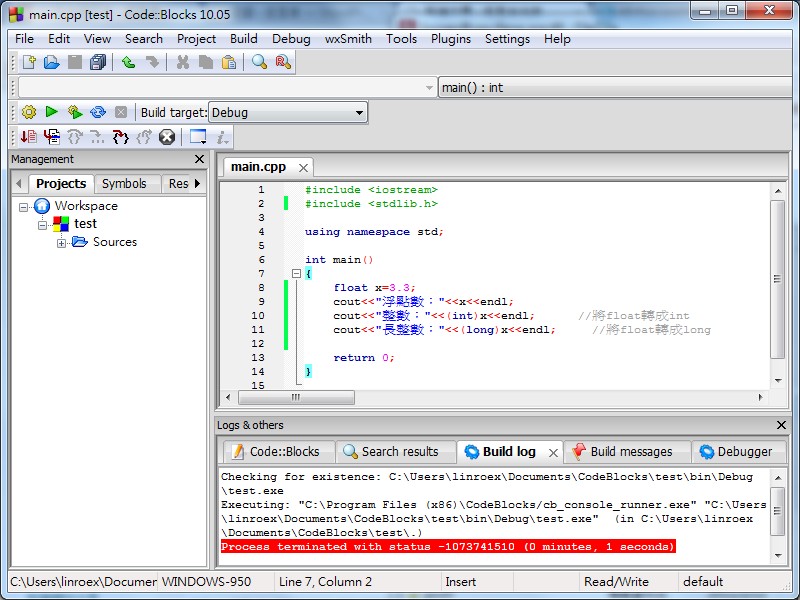This screenshot has height=600, width=800.
Task: Cut selection scissors icon
Action: point(183,62)
